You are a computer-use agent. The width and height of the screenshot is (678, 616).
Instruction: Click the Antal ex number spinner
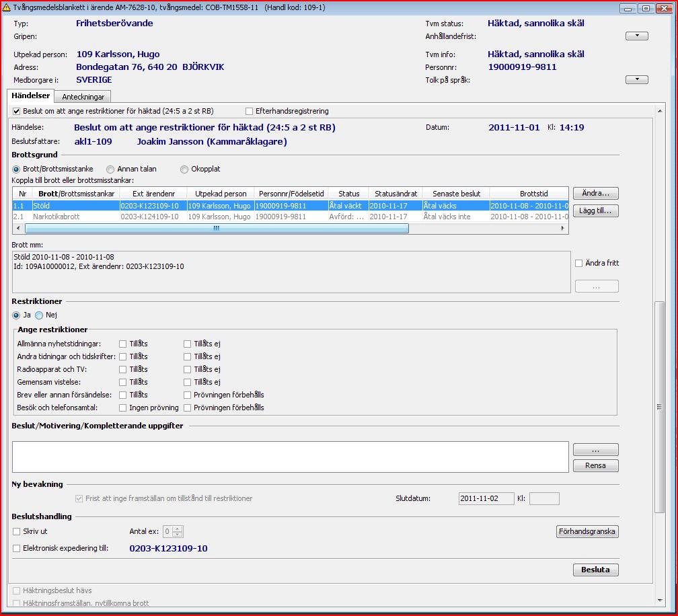[x=173, y=532]
